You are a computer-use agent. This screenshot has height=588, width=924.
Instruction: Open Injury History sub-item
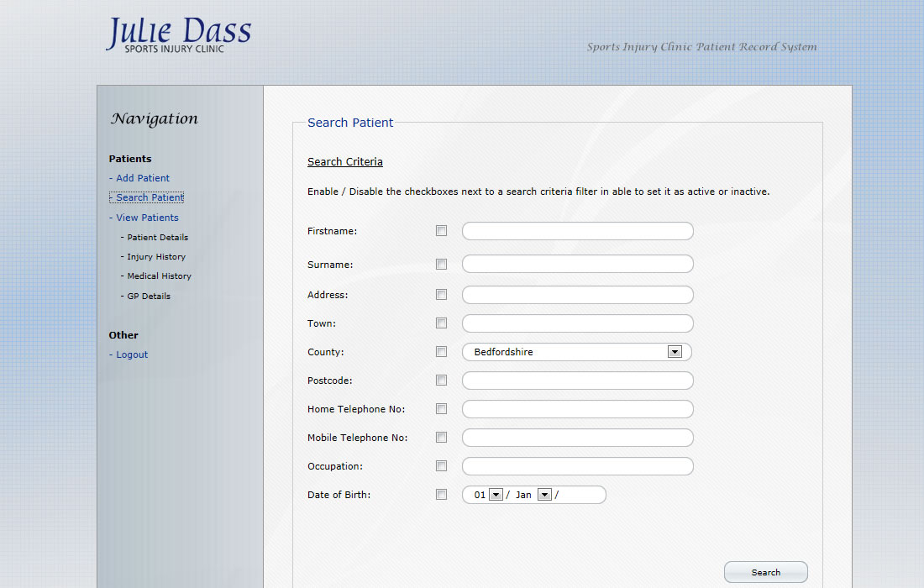point(156,257)
